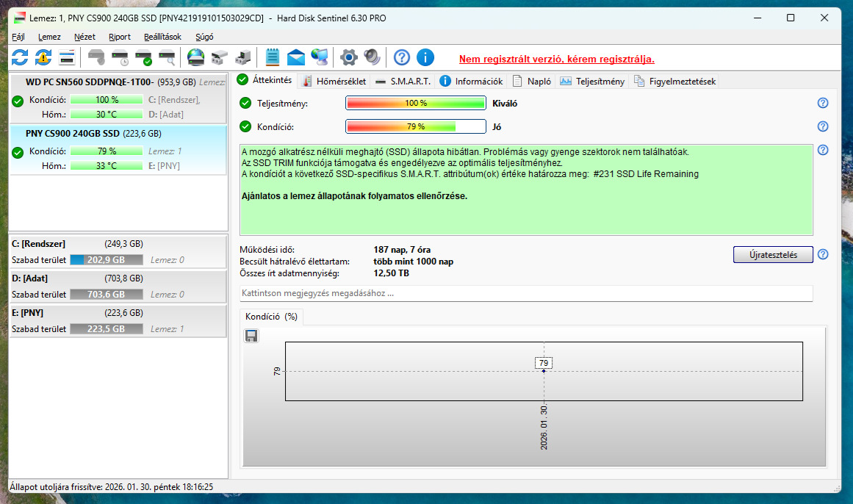Click the globe over disk toolbar icon
The width and height of the screenshot is (853, 504).
pyautogui.click(x=196, y=57)
